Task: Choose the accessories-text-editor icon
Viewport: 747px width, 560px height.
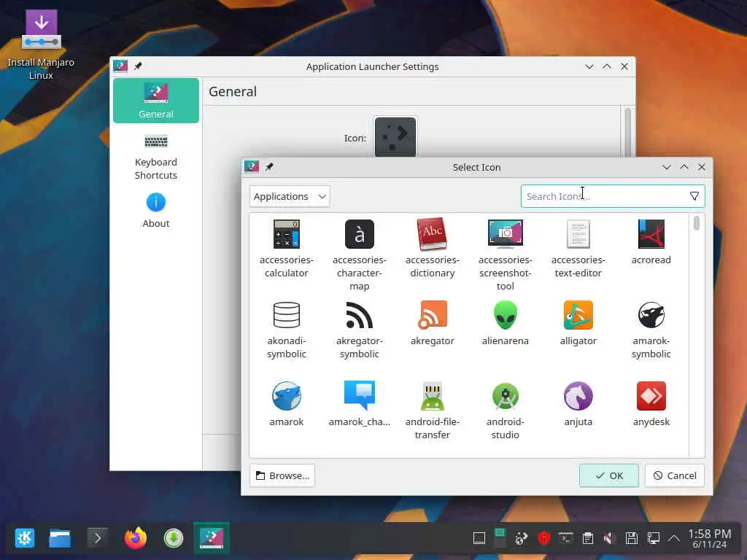Action: tap(578, 234)
